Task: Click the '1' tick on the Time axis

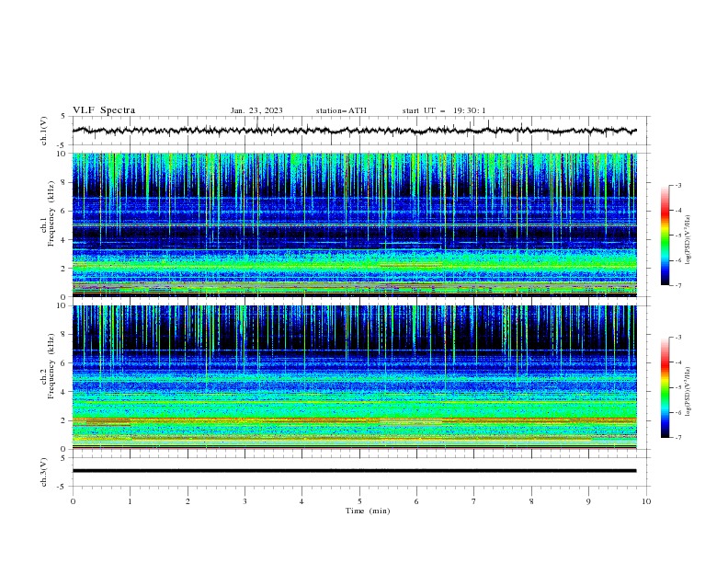Action: [130, 501]
